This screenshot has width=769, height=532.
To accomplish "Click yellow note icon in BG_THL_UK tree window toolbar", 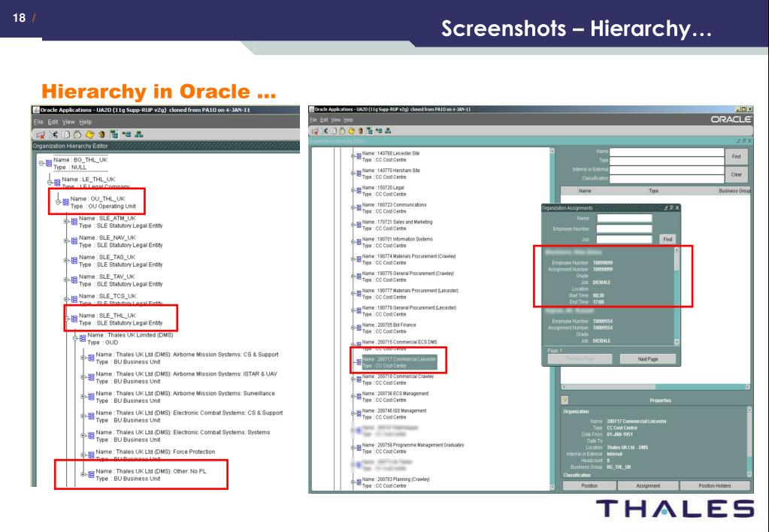I will point(89,135).
